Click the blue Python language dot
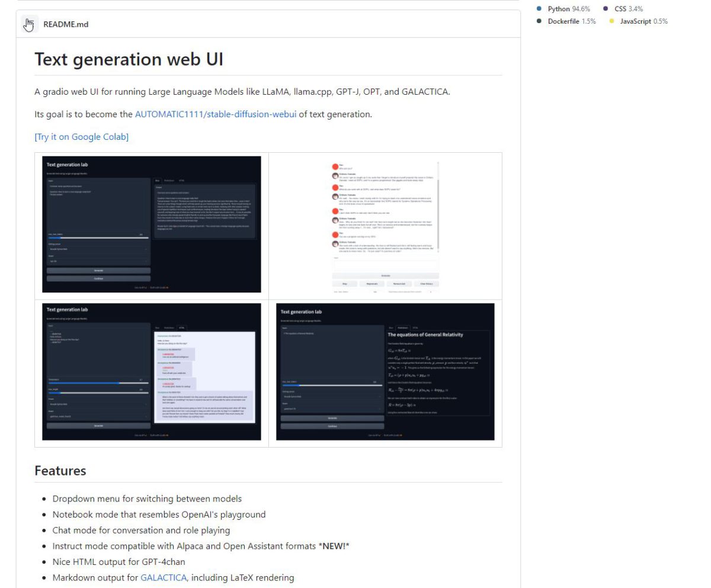711x588 pixels. click(x=539, y=9)
